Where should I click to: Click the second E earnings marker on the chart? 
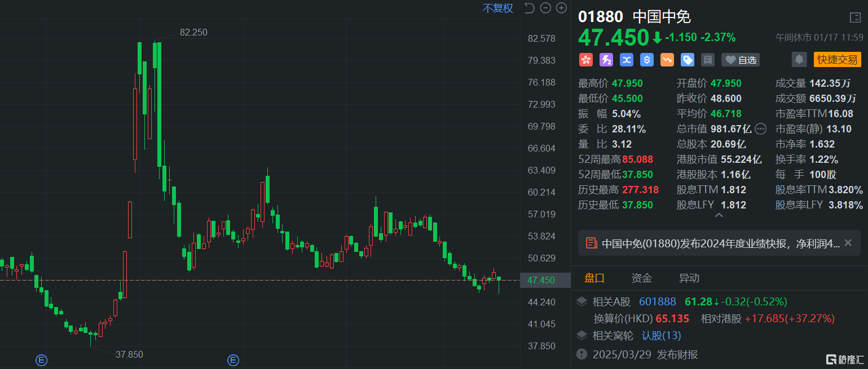233,360
